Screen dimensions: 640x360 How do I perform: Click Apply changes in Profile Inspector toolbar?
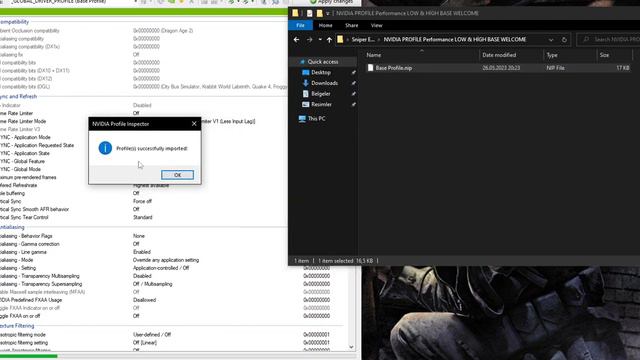[x=331, y=2]
